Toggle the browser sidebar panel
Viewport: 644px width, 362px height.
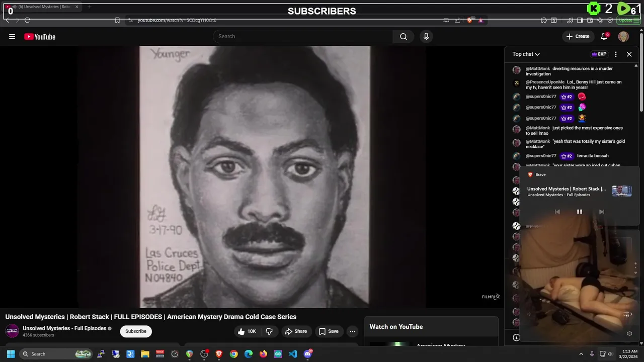580,20
